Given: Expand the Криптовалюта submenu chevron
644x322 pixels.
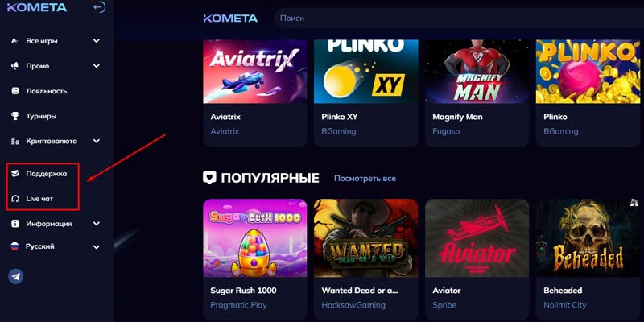Looking at the screenshot, I should 96,142.
